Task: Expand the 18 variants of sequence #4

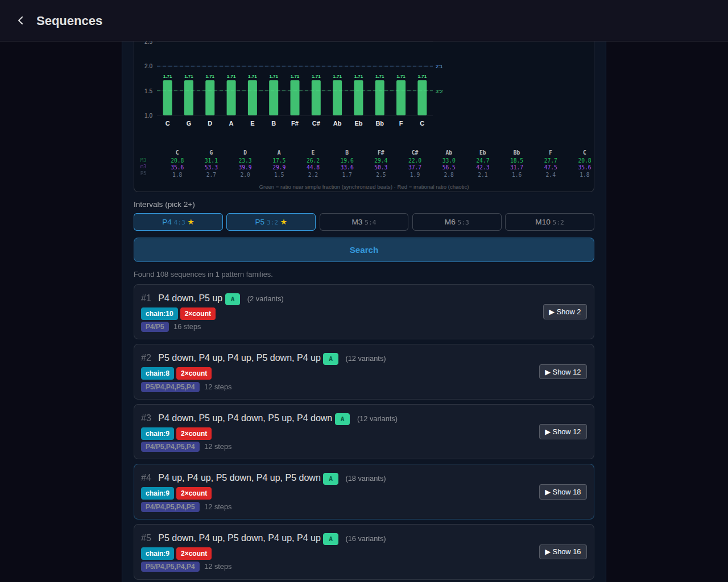Action: tap(562, 492)
